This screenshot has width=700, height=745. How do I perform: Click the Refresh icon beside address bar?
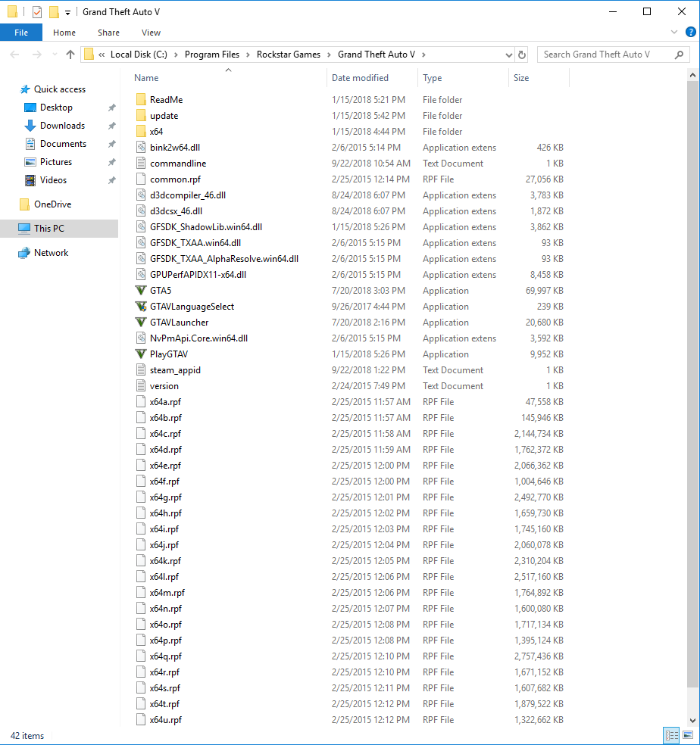522,55
